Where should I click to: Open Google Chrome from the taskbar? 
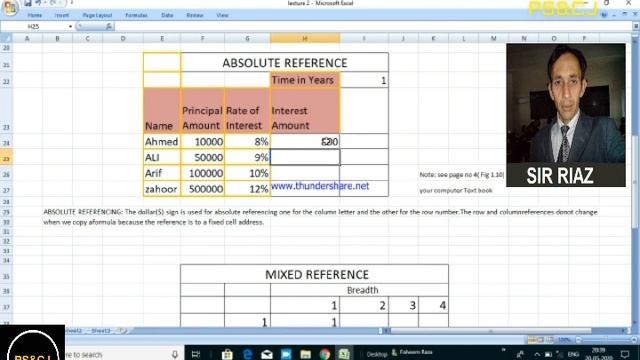point(325,354)
